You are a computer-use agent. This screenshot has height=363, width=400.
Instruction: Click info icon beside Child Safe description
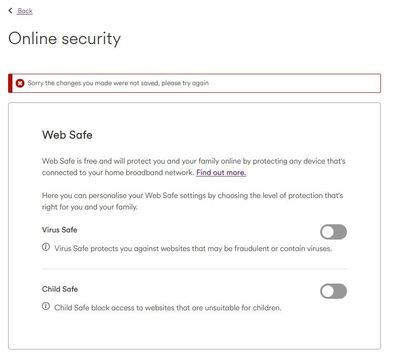click(46, 306)
